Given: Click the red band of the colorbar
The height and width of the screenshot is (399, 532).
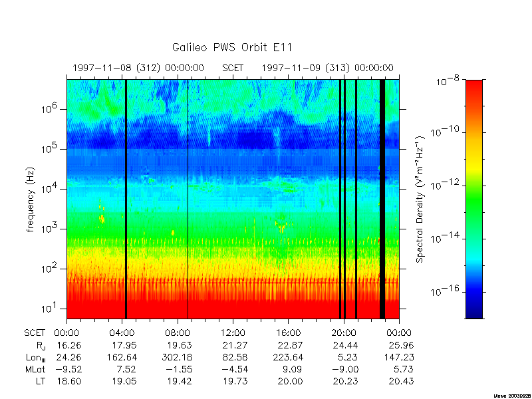Looking at the screenshot, I should (x=474, y=93).
